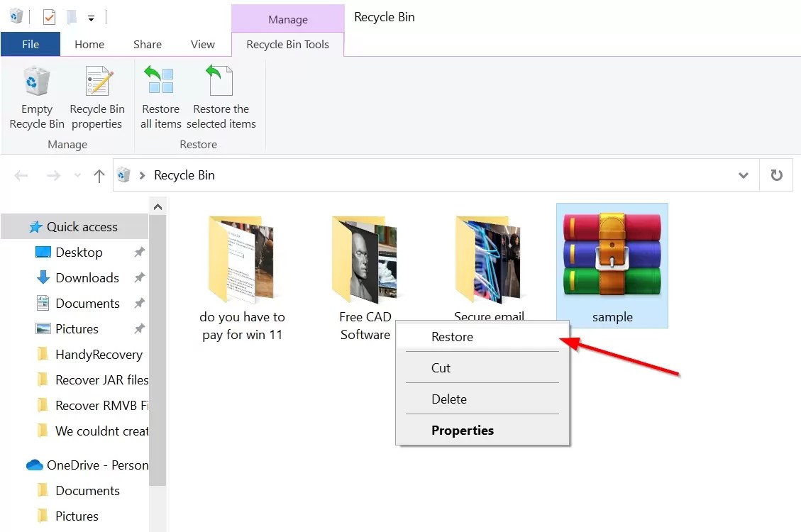Select Free CAD Software folder
This screenshot has height=532, width=801.
(365, 278)
